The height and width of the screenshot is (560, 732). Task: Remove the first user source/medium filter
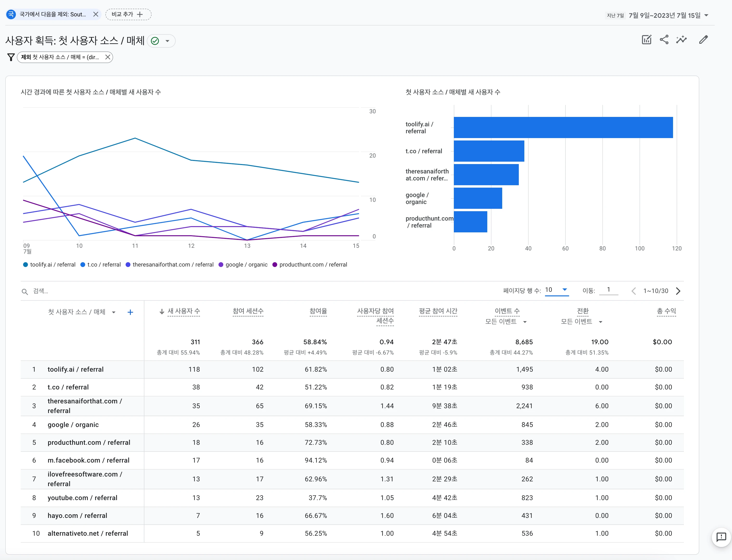click(x=108, y=57)
